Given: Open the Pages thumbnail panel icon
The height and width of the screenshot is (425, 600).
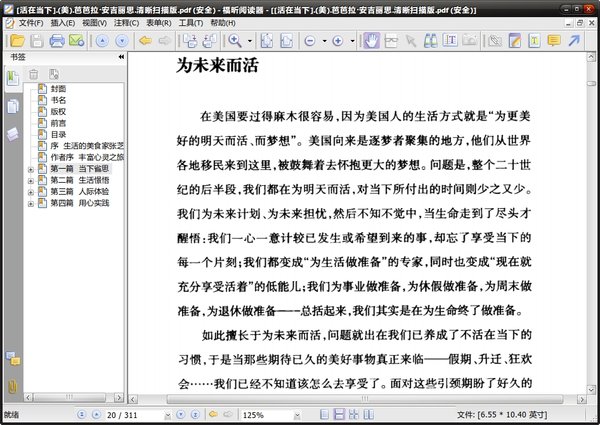Looking at the screenshot, I should pos(13,107).
